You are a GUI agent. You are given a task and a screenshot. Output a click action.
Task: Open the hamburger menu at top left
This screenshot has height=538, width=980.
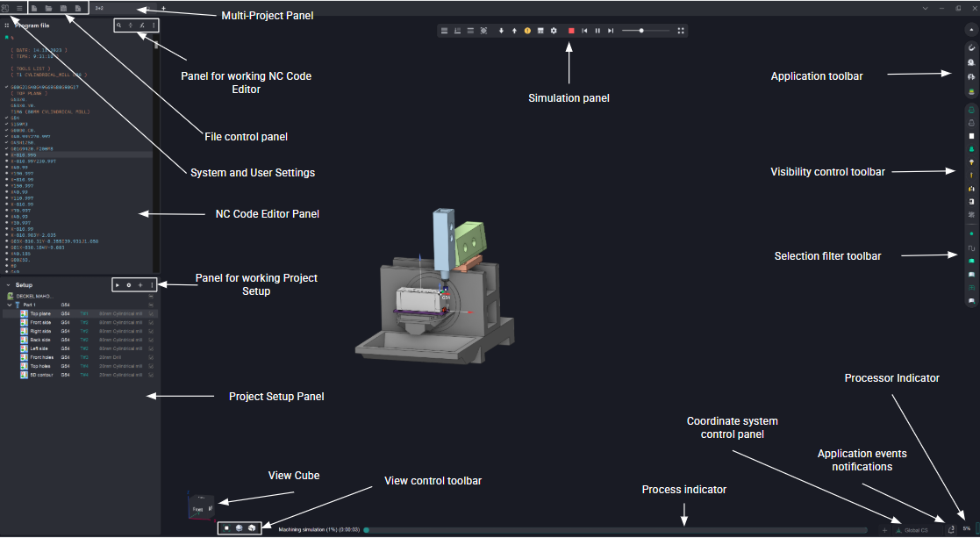[x=19, y=8]
